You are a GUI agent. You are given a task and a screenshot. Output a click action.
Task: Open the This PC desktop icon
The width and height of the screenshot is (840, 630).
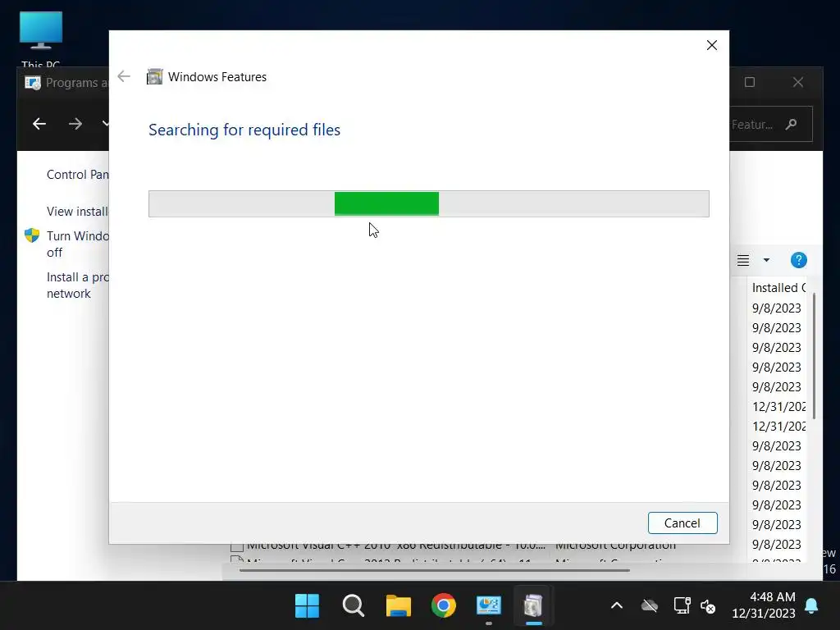[41, 39]
